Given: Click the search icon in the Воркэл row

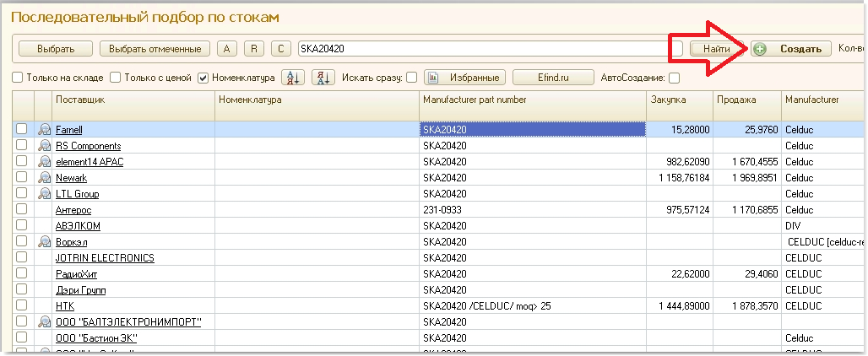Looking at the screenshot, I should pyautogui.click(x=44, y=242).
